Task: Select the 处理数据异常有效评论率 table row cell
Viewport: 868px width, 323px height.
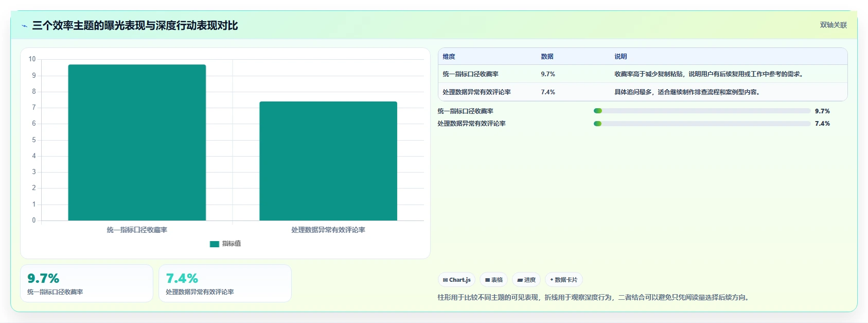Action: coord(476,92)
